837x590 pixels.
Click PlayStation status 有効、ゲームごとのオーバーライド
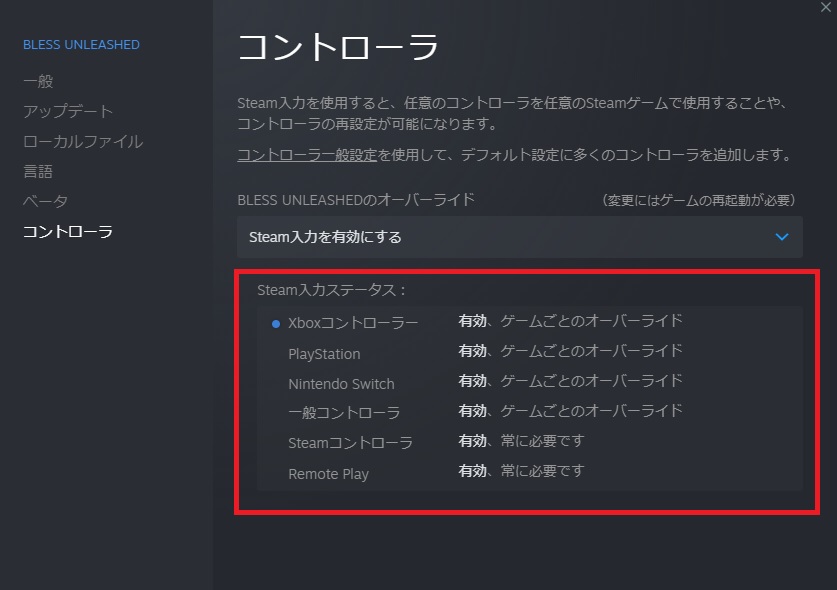click(x=570, y=351)
